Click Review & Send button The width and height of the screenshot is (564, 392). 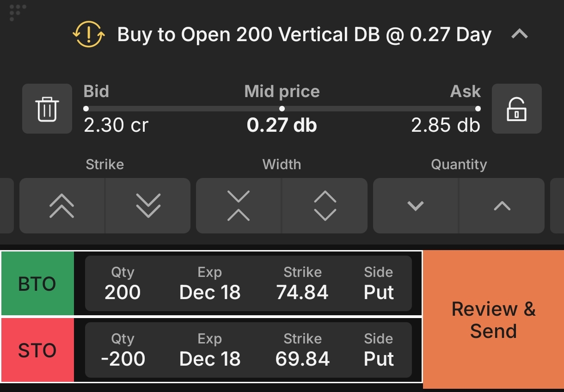point(493,320)
